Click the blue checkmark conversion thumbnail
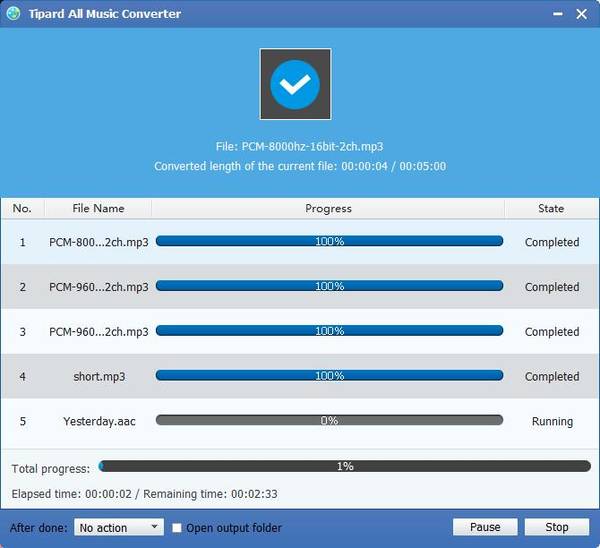This screenshot has height=548, width=600. [295, 84]
